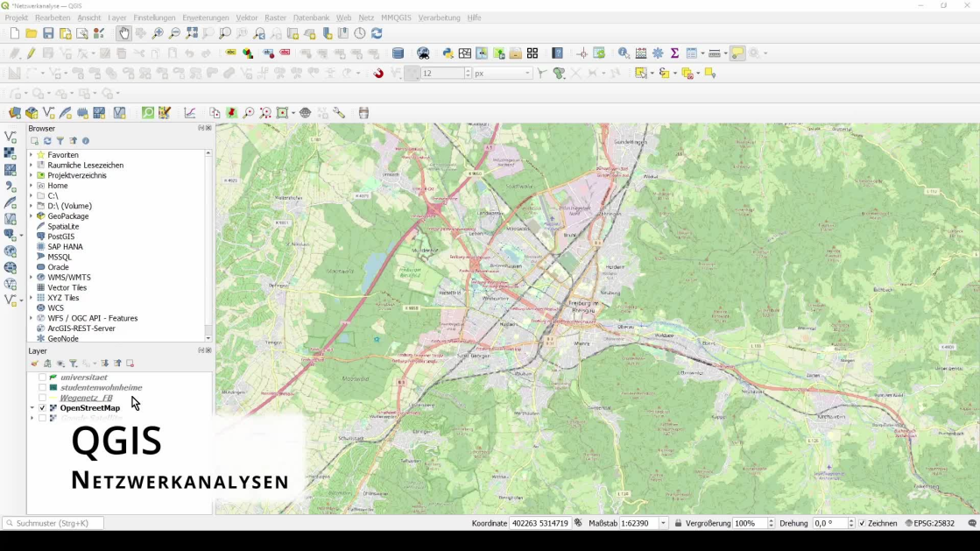Enable the Wegenetz_FB layer checkbox
This screenshot has height=551, width=980.
click(43, 397)
